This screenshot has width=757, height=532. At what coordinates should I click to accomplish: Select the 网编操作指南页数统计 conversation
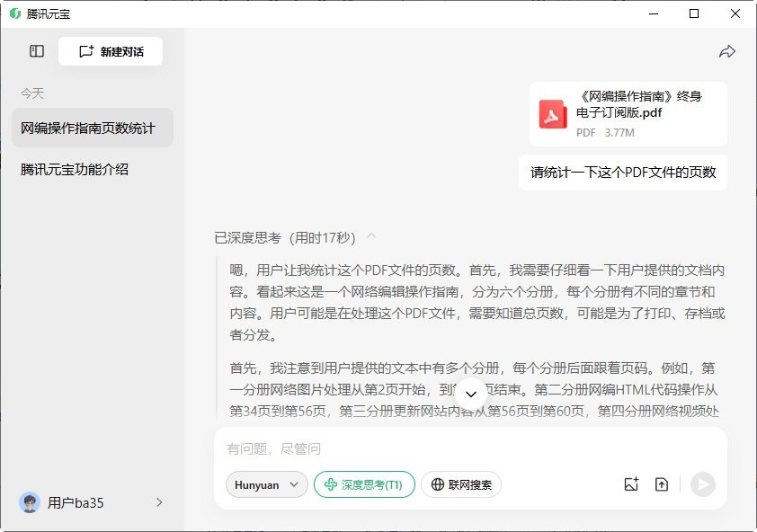point(90,129)
